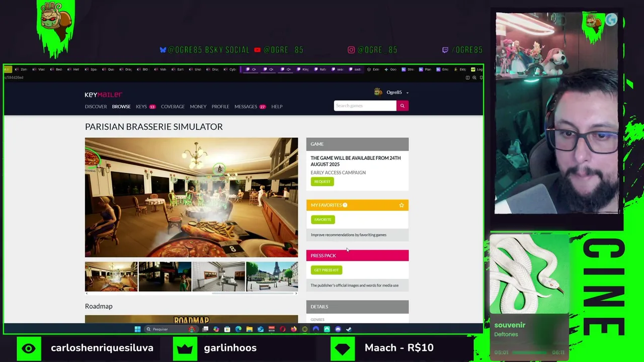This screenshot has height=362, width=644.
Task: Switch to the 'Volk' browser tab
Action: click(x=161, y=69)
